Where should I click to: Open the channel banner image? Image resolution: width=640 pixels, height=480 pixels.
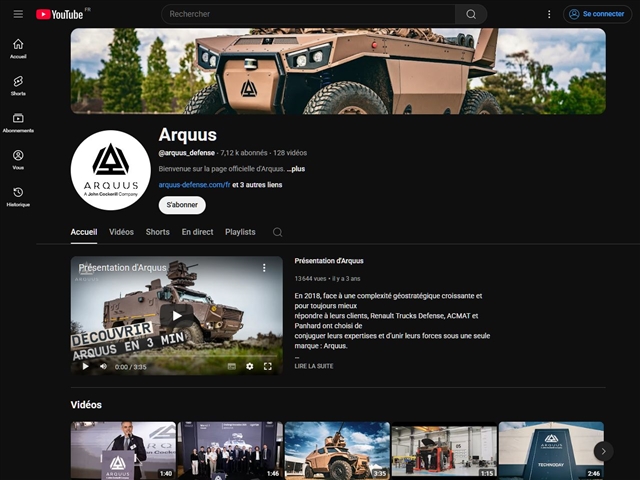point(338,71)
